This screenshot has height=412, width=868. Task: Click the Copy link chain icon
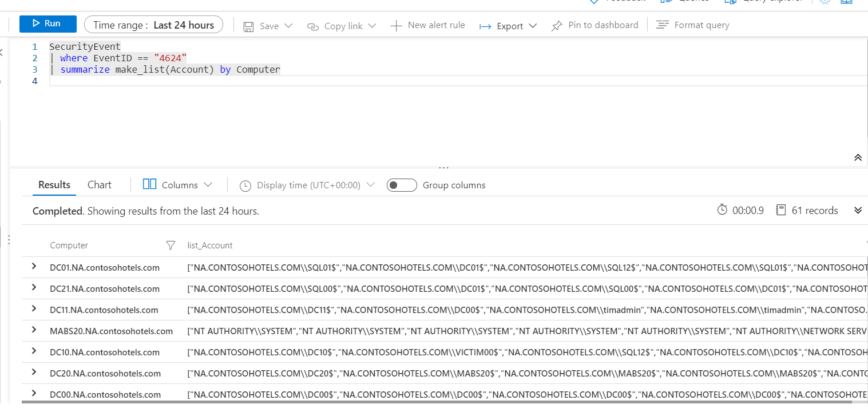pos(312,26)
